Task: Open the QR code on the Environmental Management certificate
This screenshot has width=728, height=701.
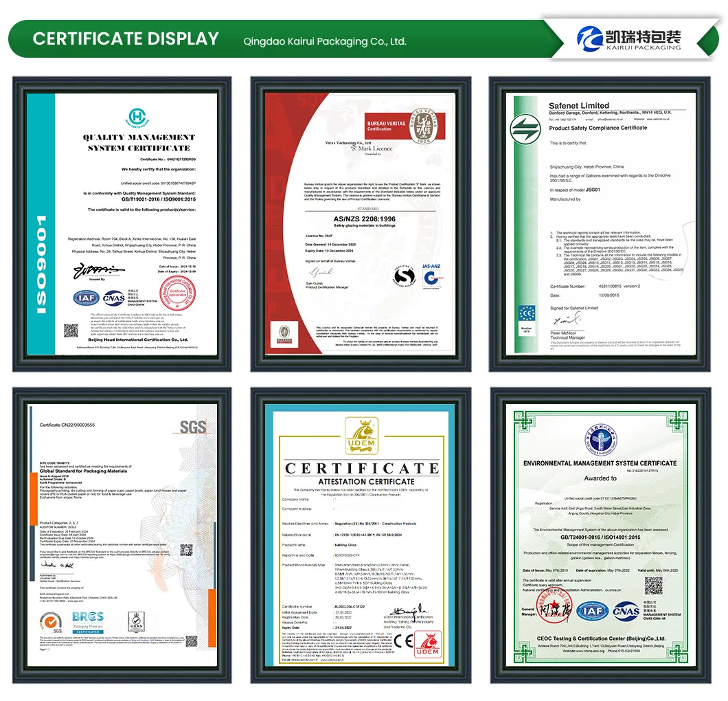Action: (653, 586)
